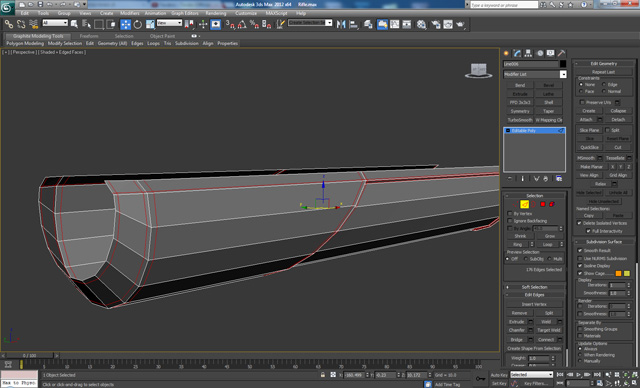The width and height of the screenshot is (640, 388).
Task: Switch to Element sub-object level
Action: 552,204
